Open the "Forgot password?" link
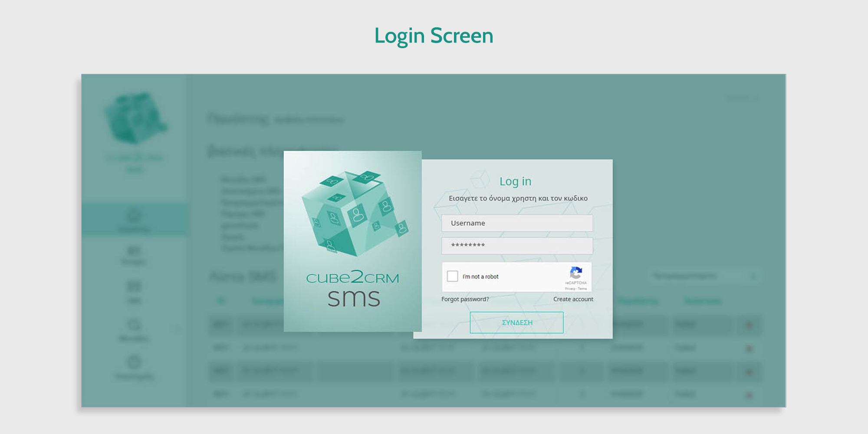Image resolution: width=868 pixels, height=434 pixels. (465, 299)
